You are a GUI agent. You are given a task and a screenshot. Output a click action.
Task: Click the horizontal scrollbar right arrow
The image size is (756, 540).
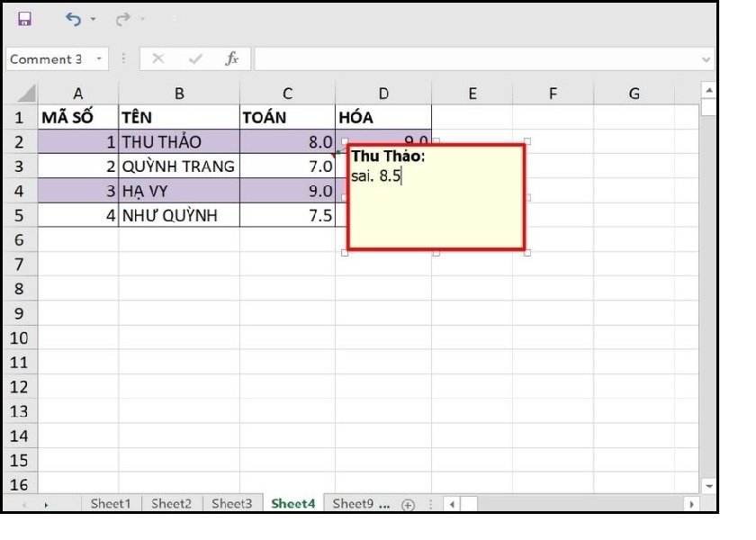[x=691, y=504]
